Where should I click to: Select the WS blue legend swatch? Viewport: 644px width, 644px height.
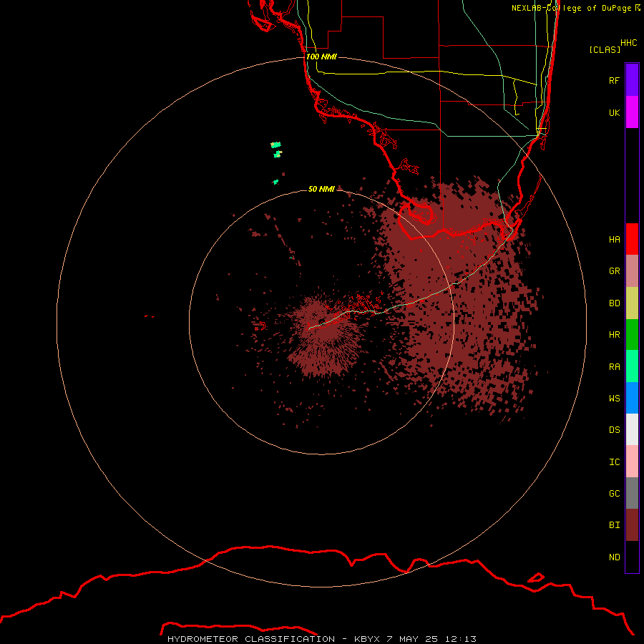(x=632, y=398)
